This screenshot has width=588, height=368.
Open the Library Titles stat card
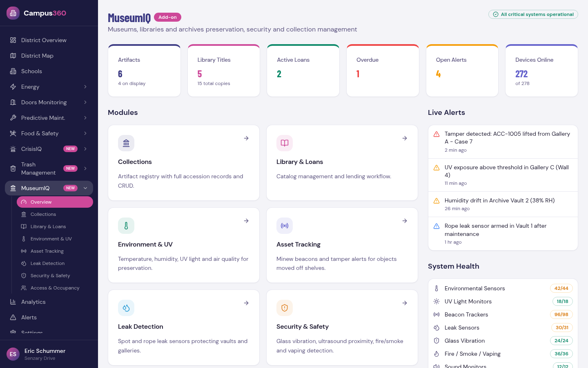tap(224, 70)
